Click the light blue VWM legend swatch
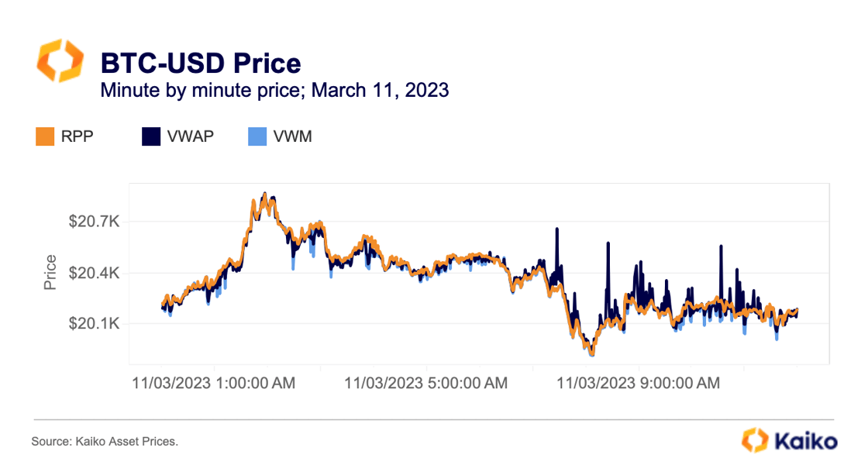Viewport: 868px width, 472px height. coord(256,137)
